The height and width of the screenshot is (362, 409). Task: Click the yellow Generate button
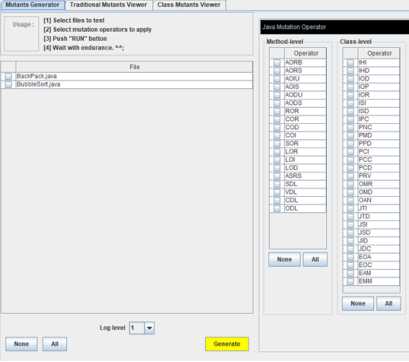[227, 344]
